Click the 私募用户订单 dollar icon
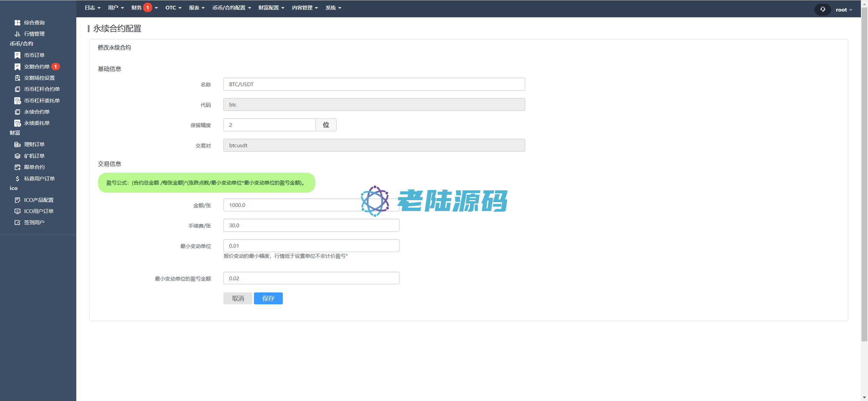 17,178
